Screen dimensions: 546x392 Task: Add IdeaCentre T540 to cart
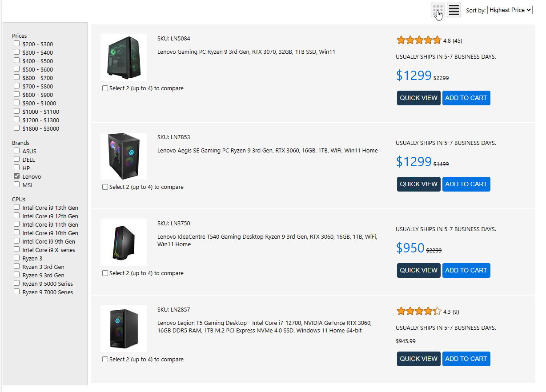coord(466,270)
